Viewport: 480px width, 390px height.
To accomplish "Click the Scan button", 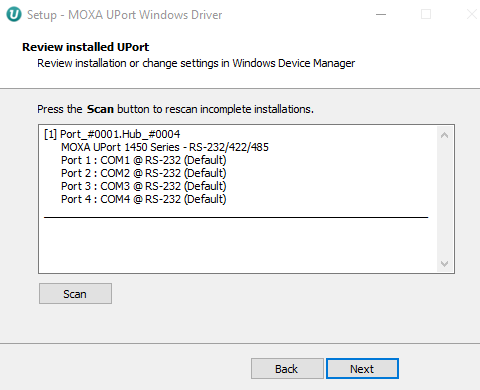I will (75, 294).
